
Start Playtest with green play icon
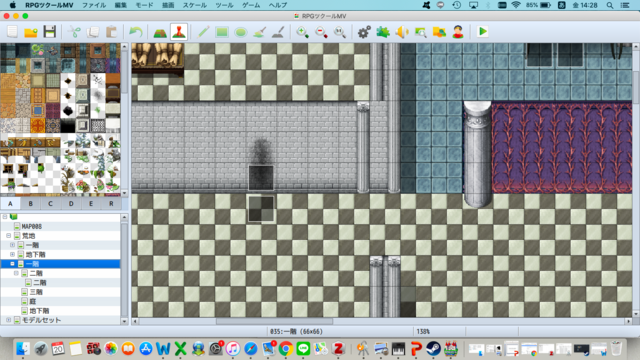point(482,32)
